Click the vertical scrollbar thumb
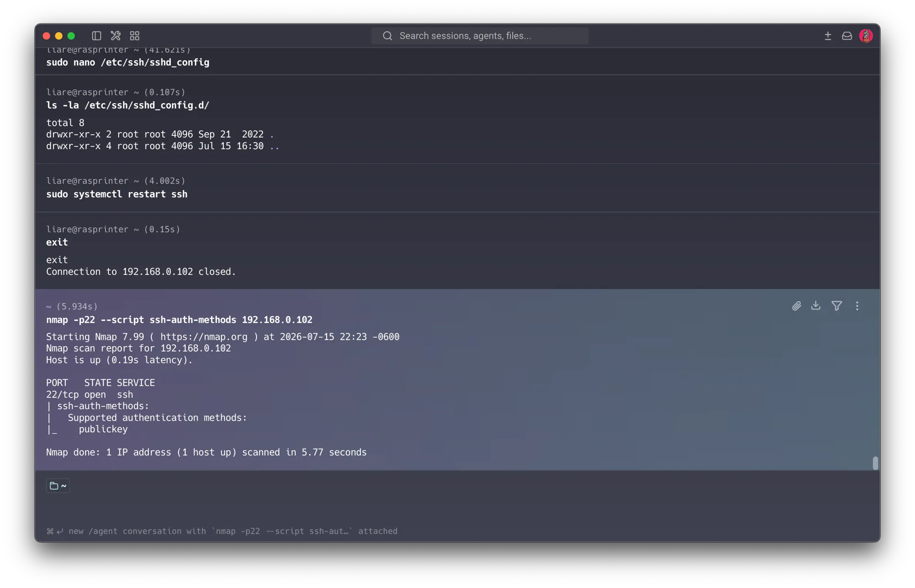 coord(875,463)
